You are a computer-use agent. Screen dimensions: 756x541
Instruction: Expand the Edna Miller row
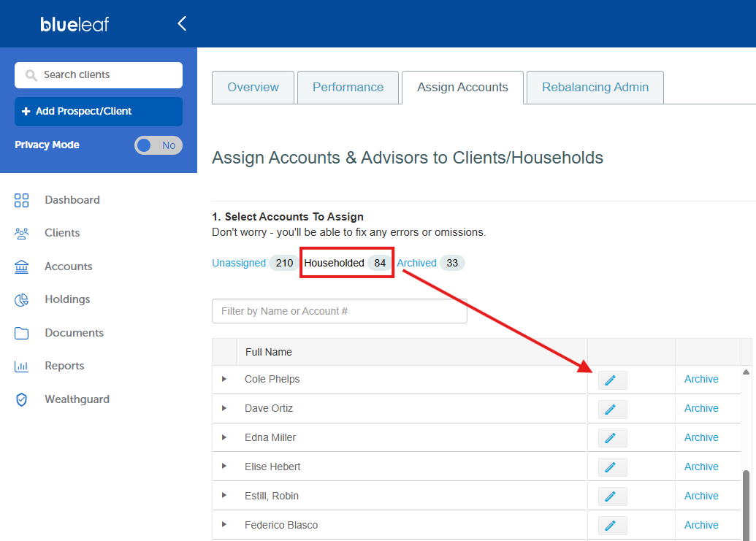(224, 437)
